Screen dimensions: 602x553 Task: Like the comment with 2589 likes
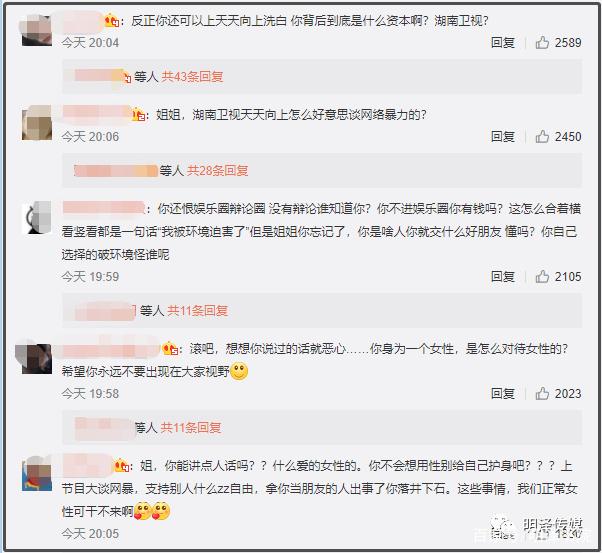[542, 43]
